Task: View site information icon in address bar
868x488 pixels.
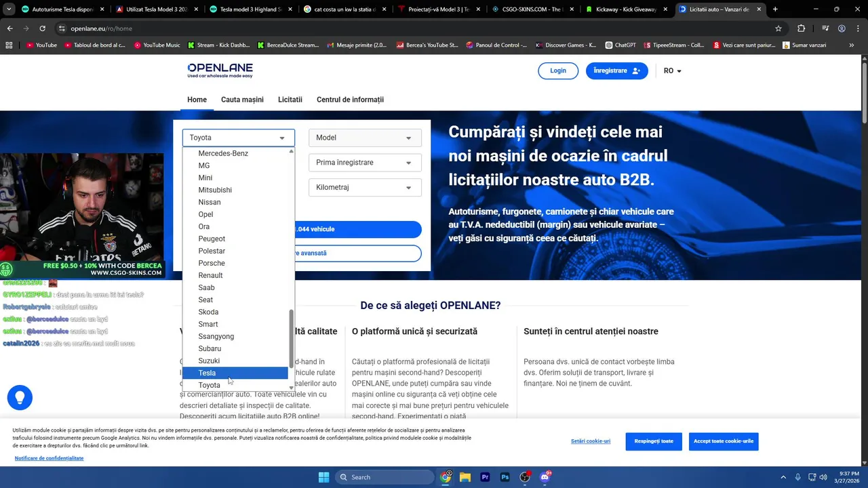Action: click(62, 28)
